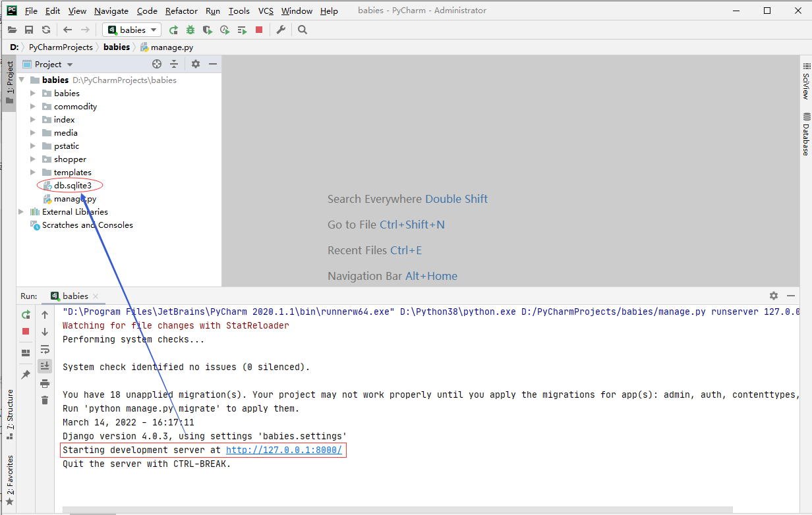Open the File menu

pyautogui.click(x=31, y=11)
